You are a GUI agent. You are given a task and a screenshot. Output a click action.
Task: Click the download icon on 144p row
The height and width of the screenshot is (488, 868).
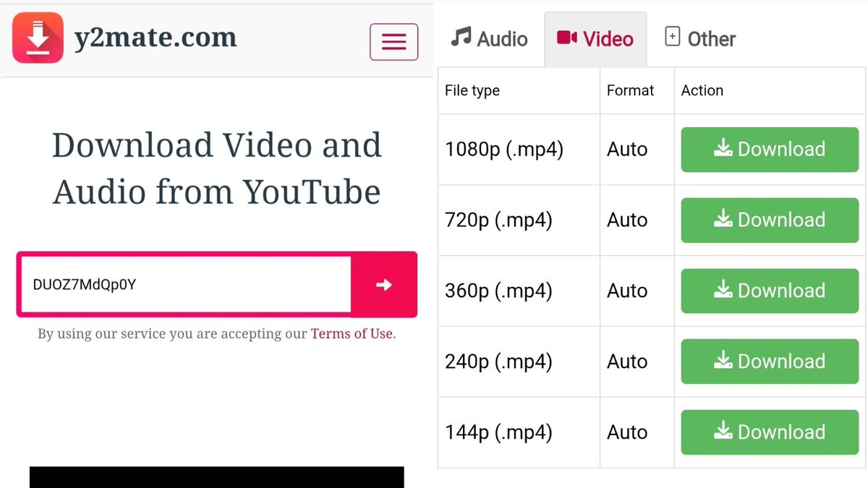[723, 432]
